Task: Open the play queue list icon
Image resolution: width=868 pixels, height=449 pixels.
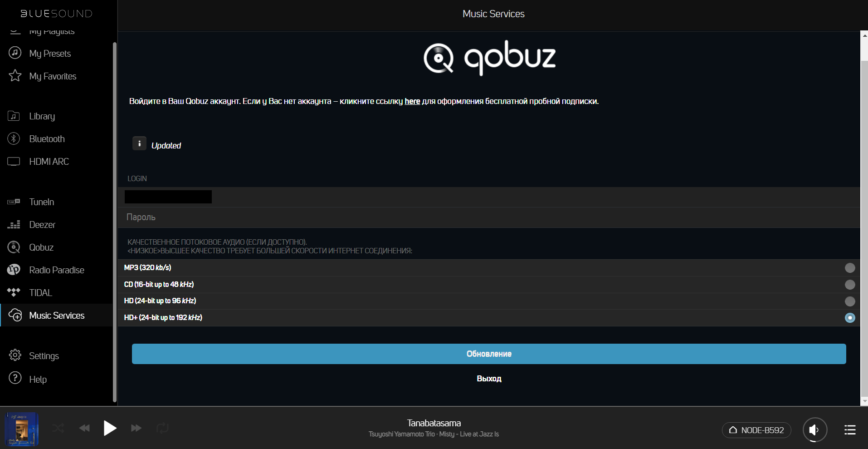Action: (850, 429)
